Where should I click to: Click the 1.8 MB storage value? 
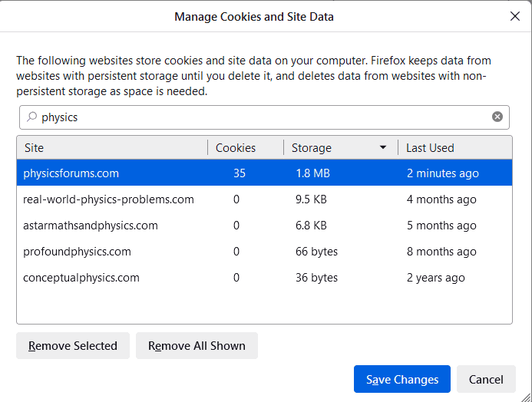[x=312, y=173]
